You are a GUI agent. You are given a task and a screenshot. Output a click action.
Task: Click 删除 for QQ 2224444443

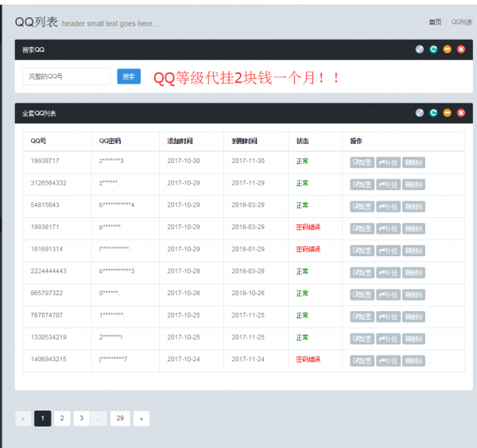413,273
